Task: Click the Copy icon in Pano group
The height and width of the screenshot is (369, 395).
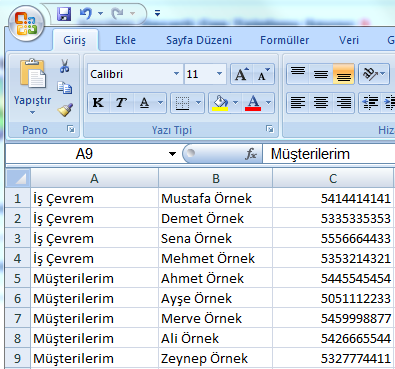Action: tap(65, 88)
